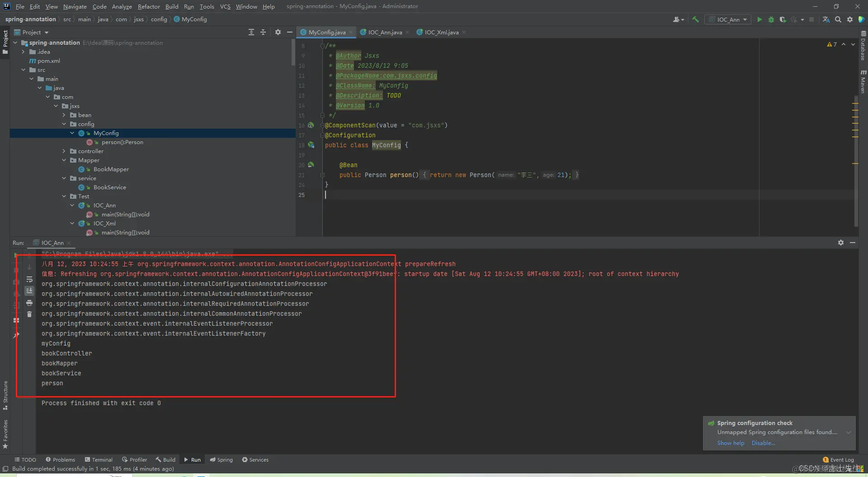Collapse all nodes in Project panel

263,32
